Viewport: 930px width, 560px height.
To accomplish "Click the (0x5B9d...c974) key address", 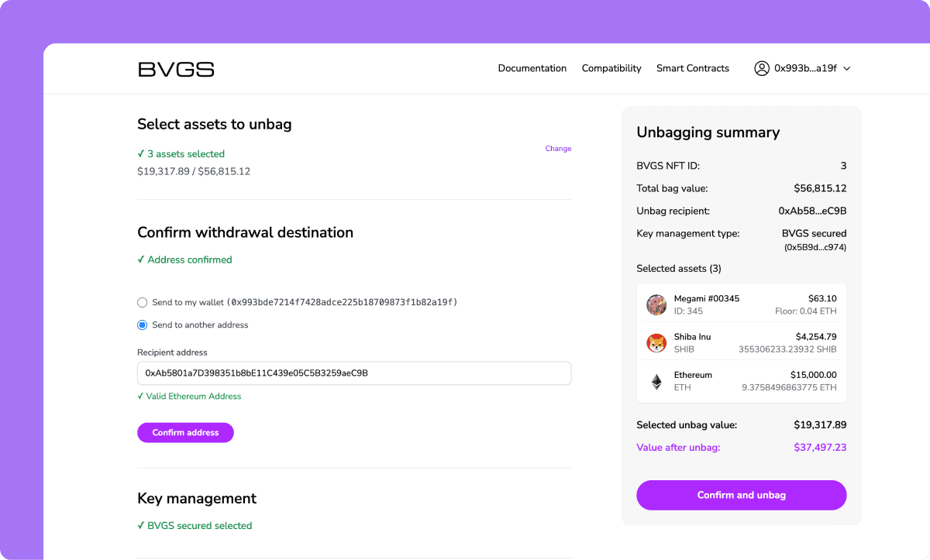I will coord(815,248).
